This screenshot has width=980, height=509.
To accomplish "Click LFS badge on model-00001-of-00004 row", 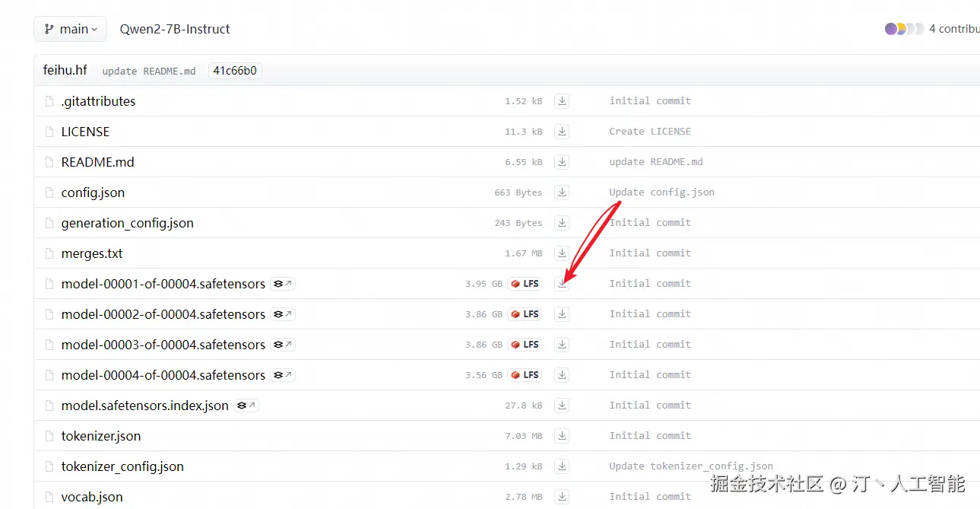I will 525,284.
